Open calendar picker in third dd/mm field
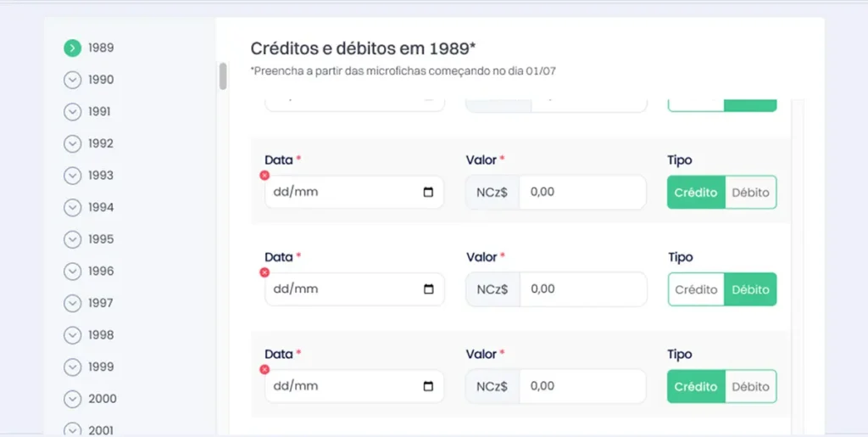 pos(428,386)
